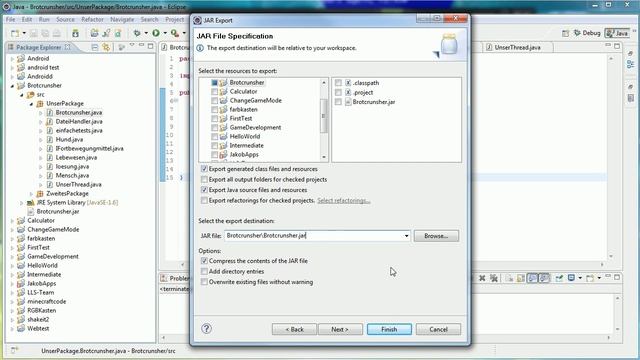Click the Brotcrunsher.jar file icon in the tree

pyautogui.click(x=31, y=211)
